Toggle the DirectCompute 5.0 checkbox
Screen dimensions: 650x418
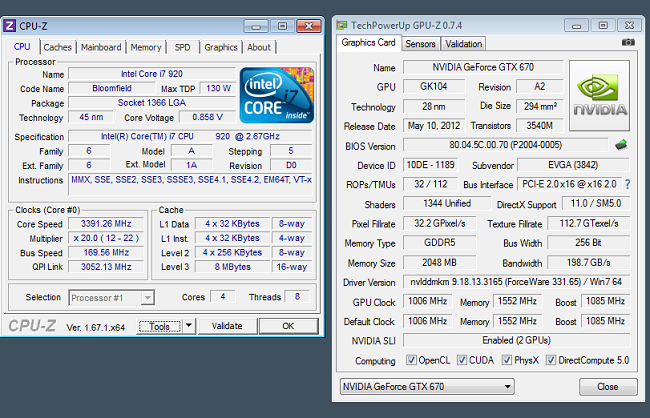point(551,360)
